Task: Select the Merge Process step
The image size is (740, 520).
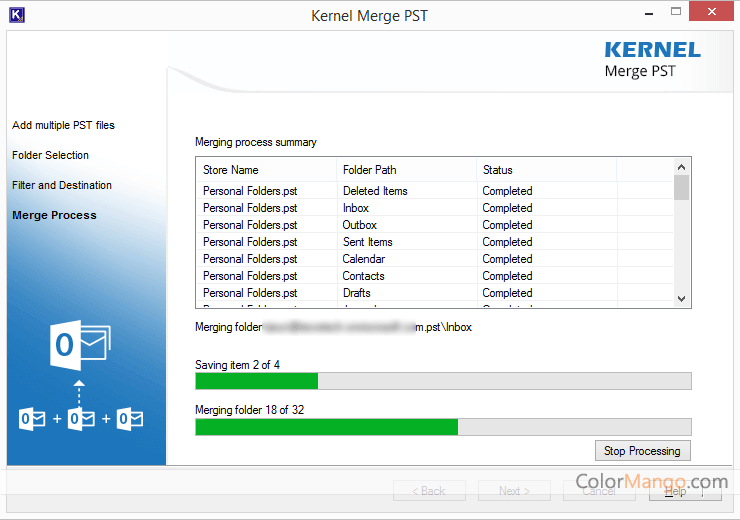Action: pos(54,216)
